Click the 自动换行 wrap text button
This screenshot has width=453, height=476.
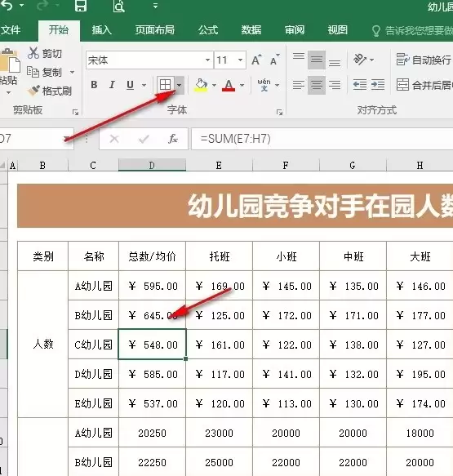click(424, 60)
